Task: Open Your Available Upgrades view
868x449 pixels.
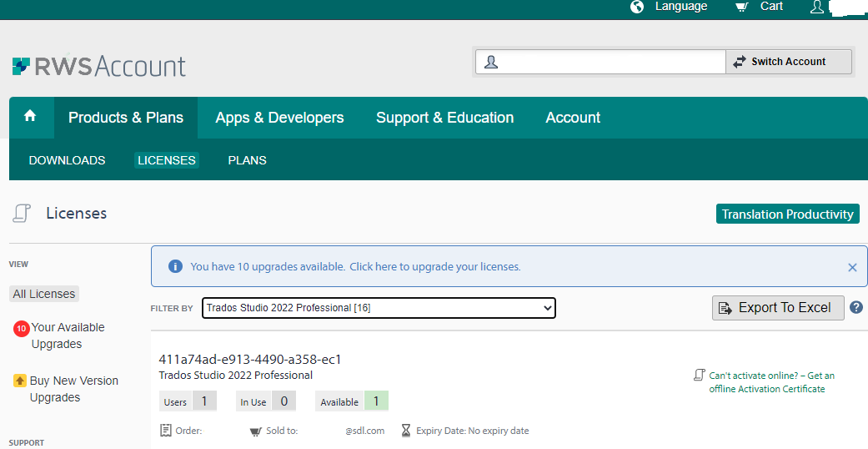Action: point(68,335)
